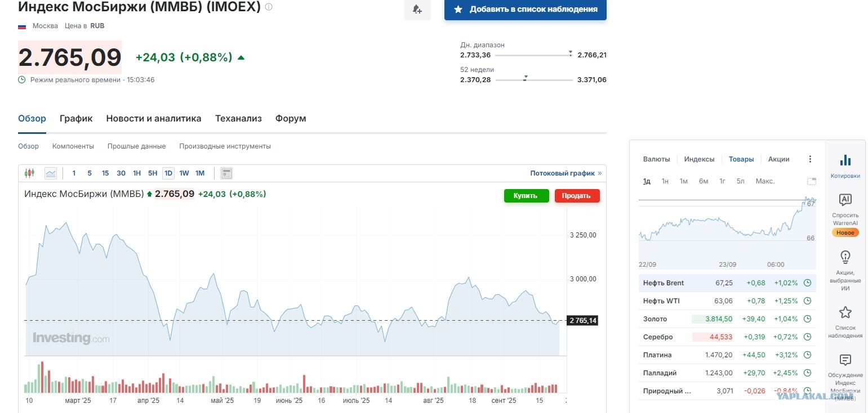Click the detach widget icon beside Макс.
The height and width of the screenshot is (413, 868).
tap(812, 181)
